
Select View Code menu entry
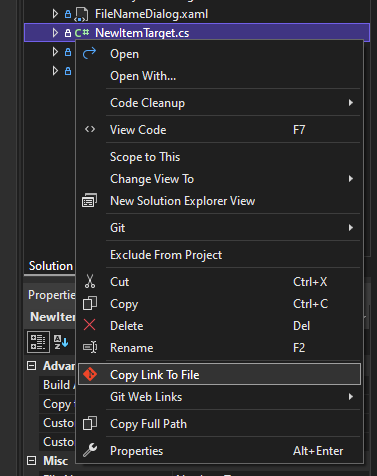(219, 130)
